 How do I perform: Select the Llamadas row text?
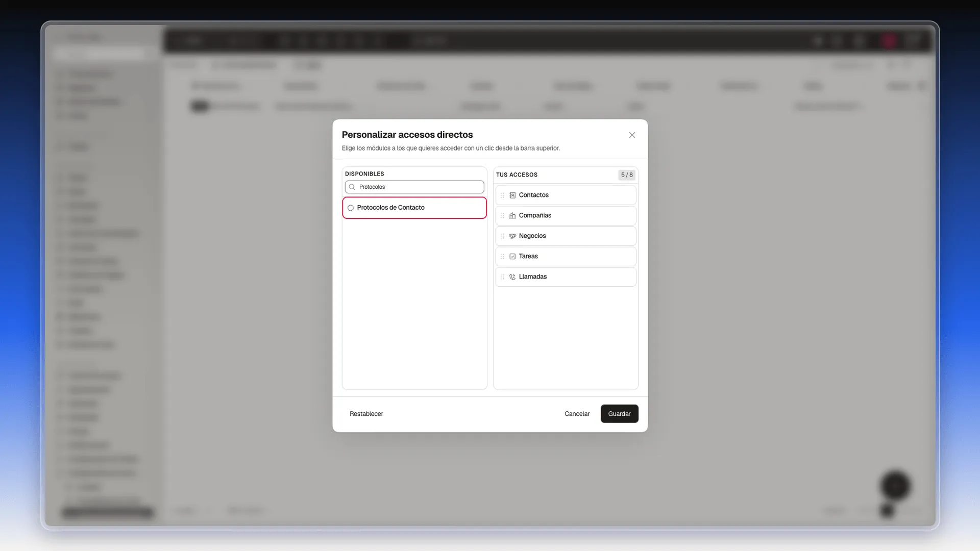tap(533, 277)
